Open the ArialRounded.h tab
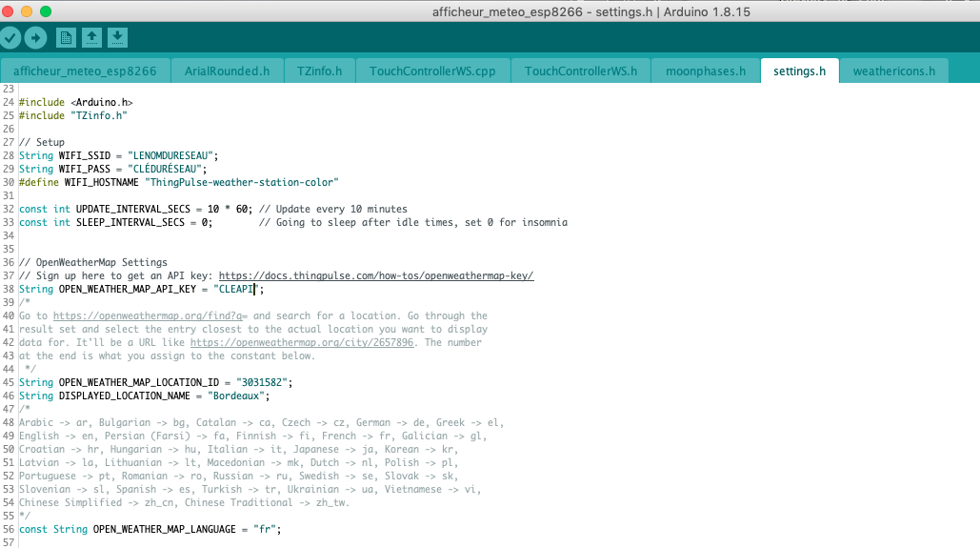The height and width of the screenshot is (548, 980). 228,71
